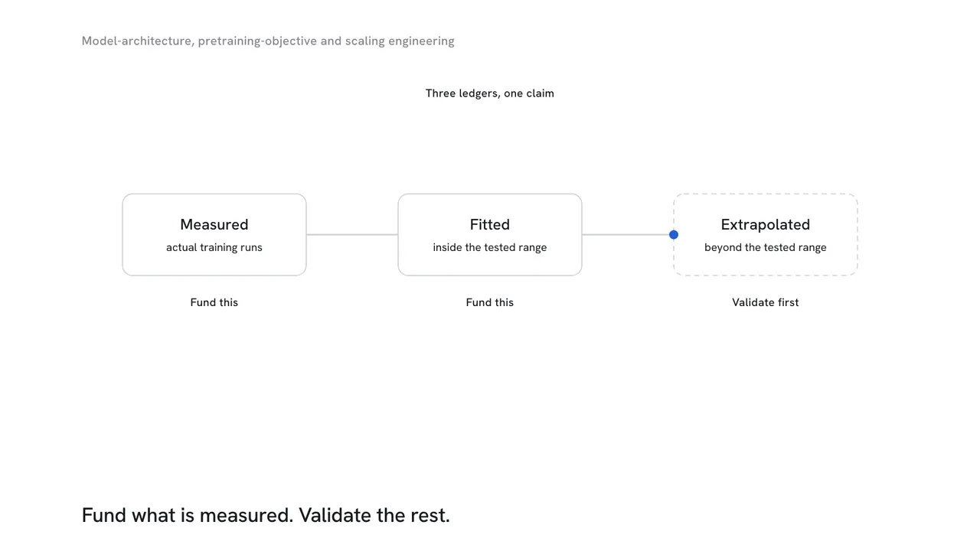Click 'Fund this' label under Measured

(x=214, y=302)
